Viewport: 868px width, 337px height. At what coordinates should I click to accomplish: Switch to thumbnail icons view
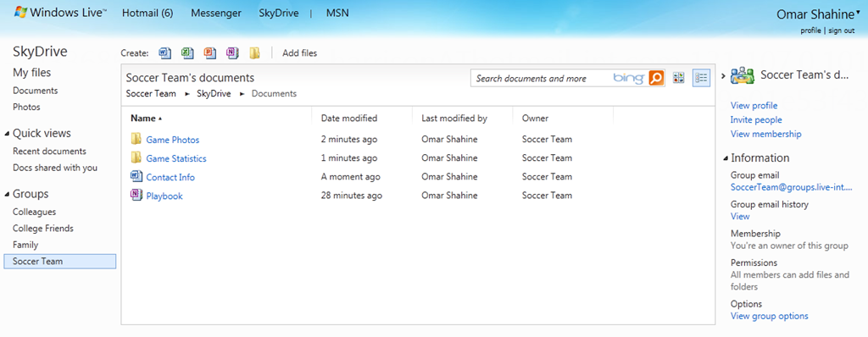coord(679,78)
